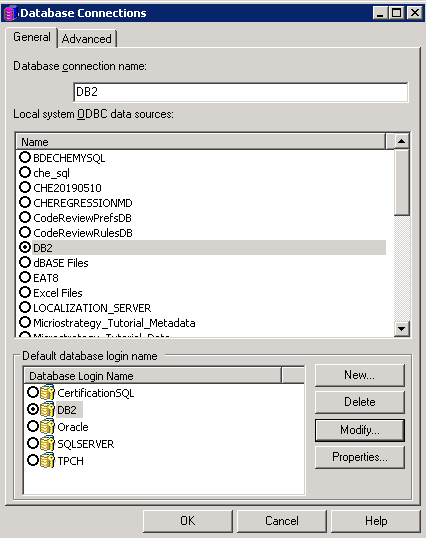Click scroll down arrow of data sources list

point(401,329)
